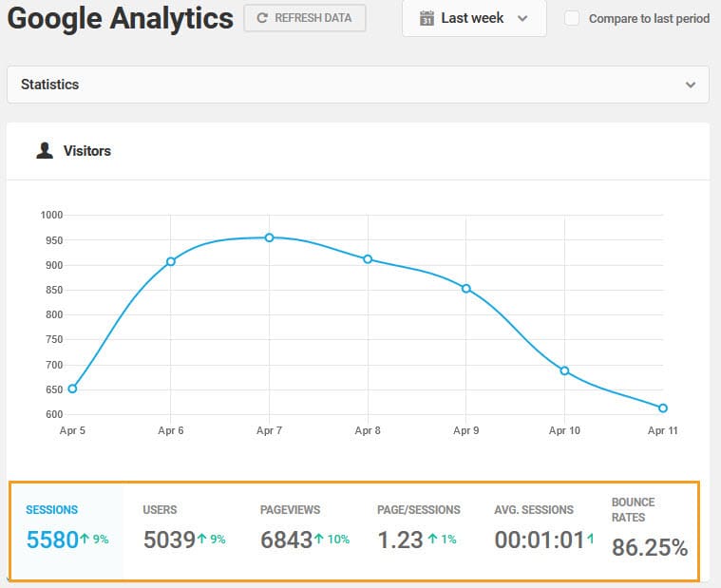Enable Compare to last period checkbox
The height and width of the screenshot is (588, 721).
(572, 18)
